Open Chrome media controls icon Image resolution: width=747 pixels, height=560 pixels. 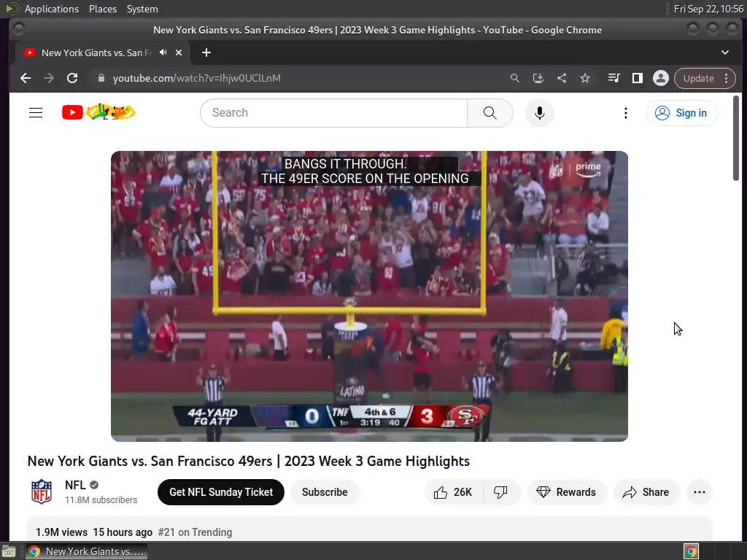614,78
